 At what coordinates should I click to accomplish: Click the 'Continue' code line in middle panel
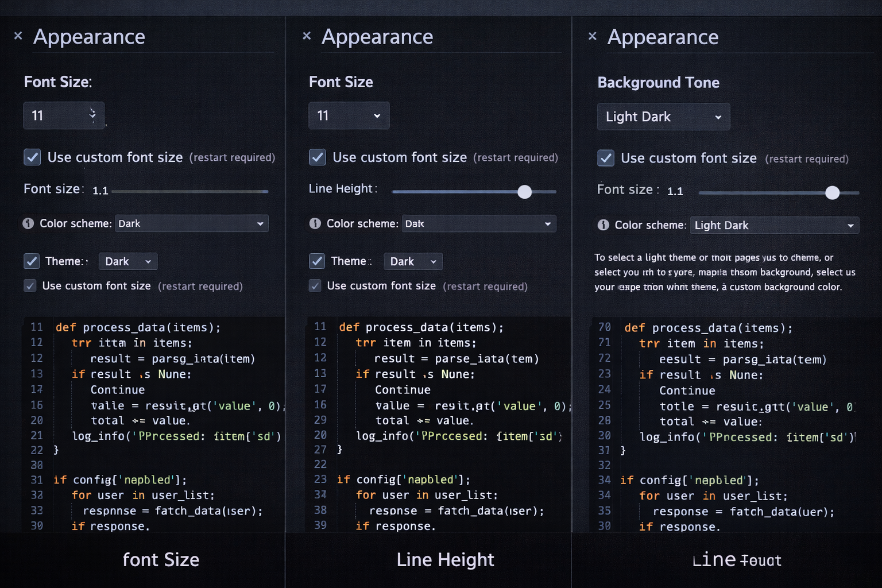(x=403, y=390)
